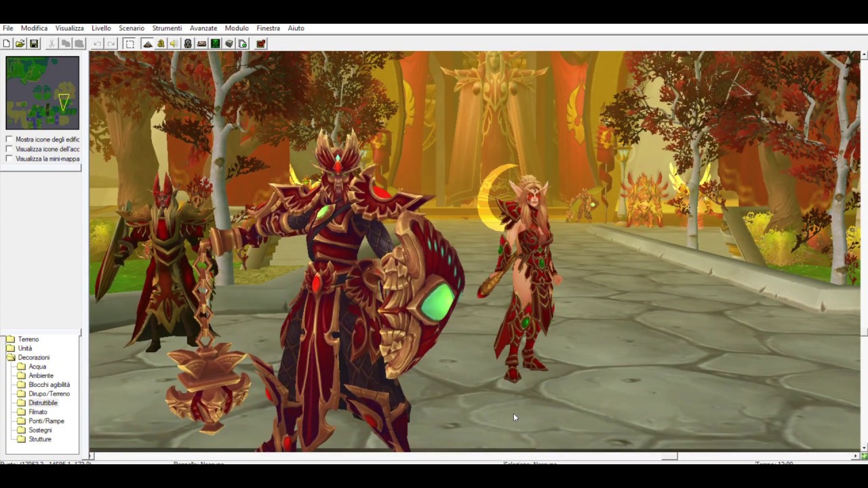Open the Visualizza menu

click(70, 28)
